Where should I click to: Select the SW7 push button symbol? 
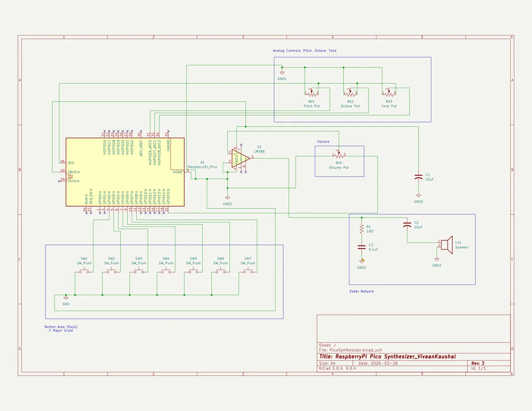[x=248, y=271]
